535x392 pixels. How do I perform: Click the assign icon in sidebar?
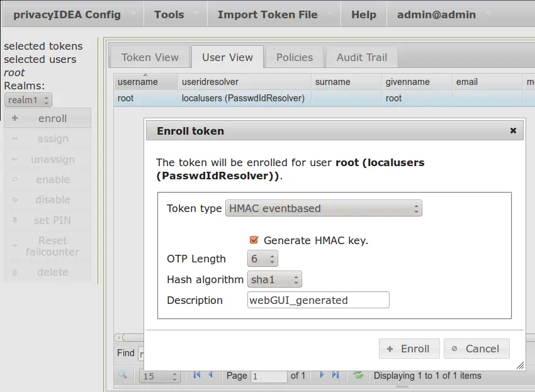point(14,139)
